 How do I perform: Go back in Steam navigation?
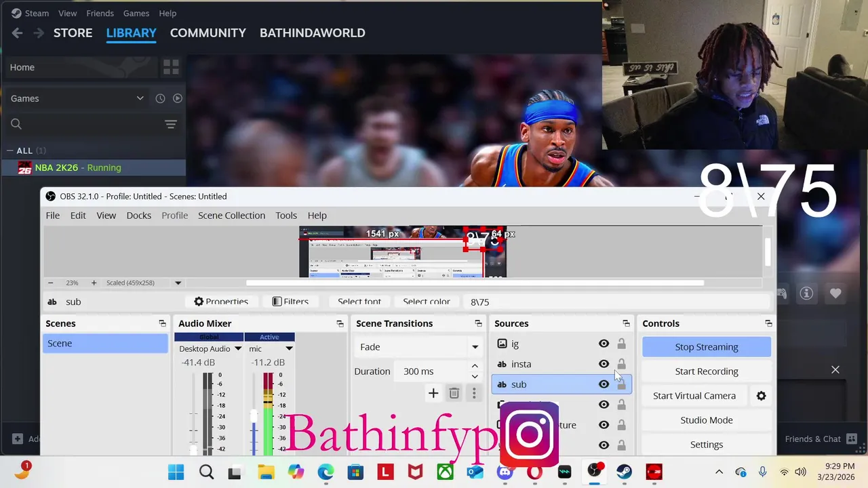click(x=17, y=33)
